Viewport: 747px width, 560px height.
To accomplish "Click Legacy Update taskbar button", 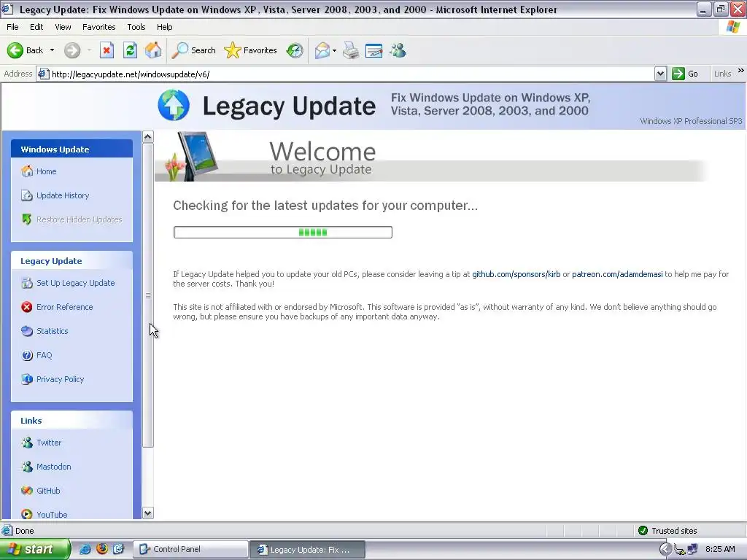I will coord(307,550).
